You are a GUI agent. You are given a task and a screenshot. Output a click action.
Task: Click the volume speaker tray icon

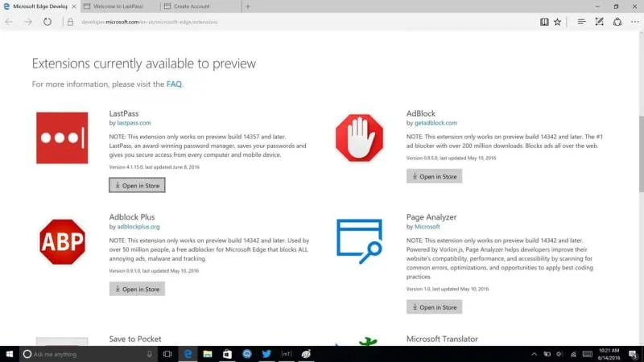click(x=559, y=354)
